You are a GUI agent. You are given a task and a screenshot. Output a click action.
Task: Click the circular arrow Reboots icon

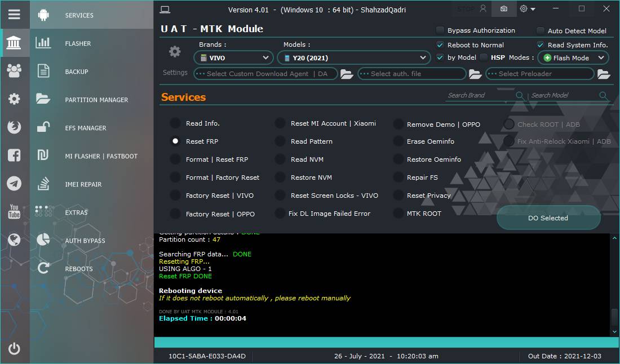(x=43, y=268)
